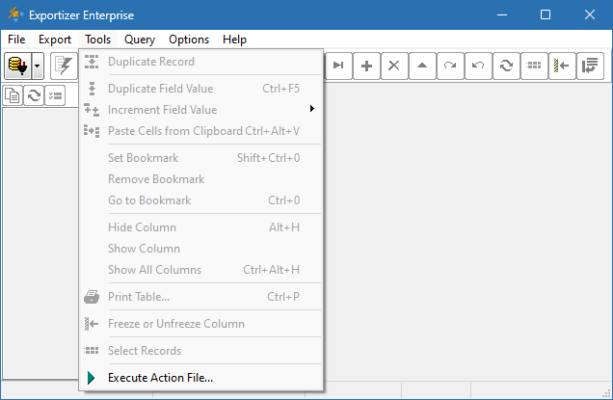Click the up-triangle Edit record icon

point(422,66)
